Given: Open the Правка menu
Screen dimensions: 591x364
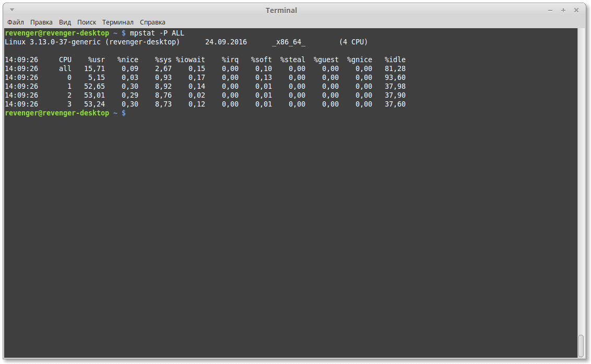Looking at the screenshot, I should point(41,22).
